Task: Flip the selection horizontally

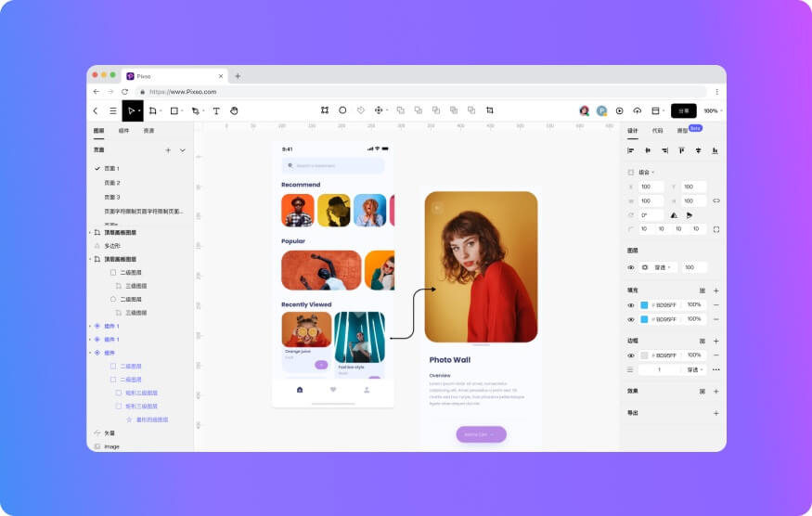Action: pyautogui.click(x=674, y=215)
